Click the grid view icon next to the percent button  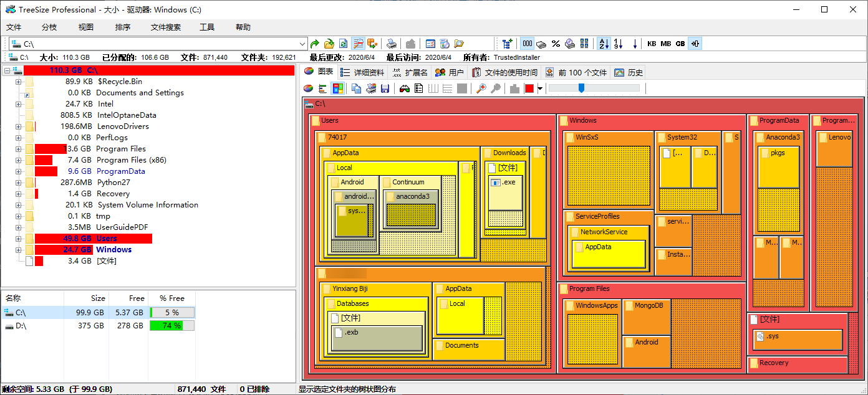click(584, 44)
